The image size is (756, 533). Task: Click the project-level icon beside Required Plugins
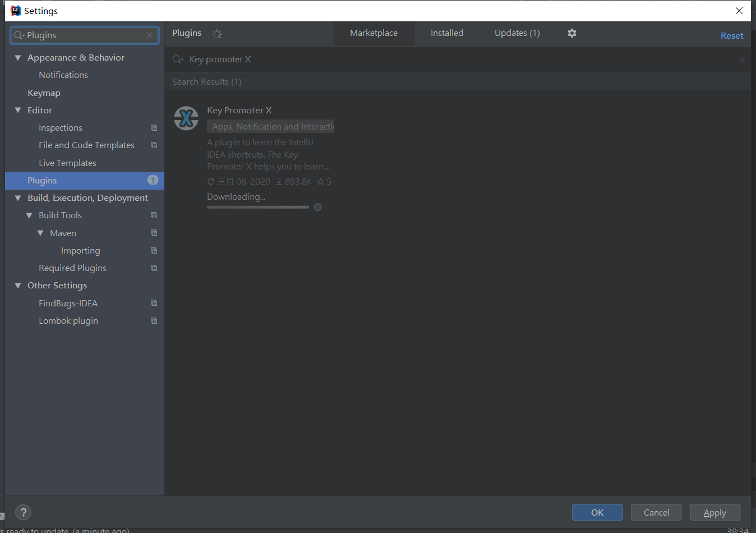[154, 268]
